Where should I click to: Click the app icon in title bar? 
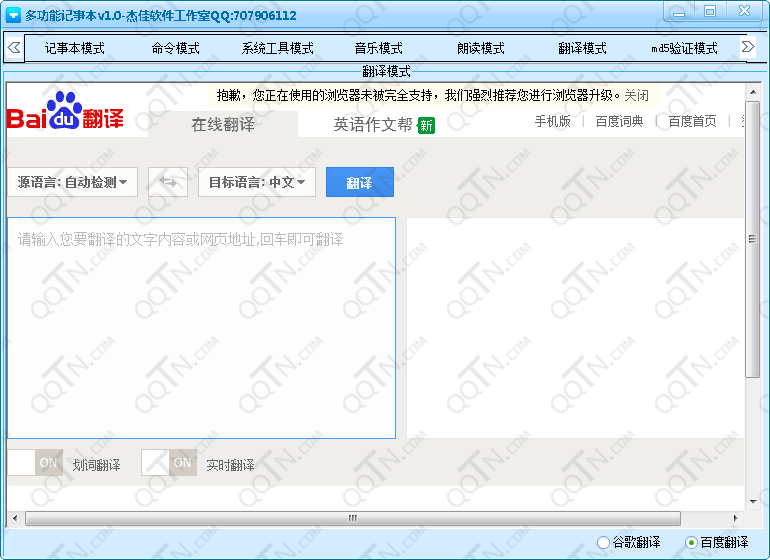[14, 15]
